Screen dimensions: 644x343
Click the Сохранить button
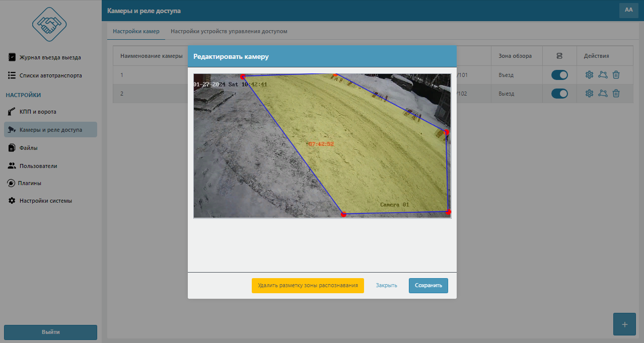(428, 285)
